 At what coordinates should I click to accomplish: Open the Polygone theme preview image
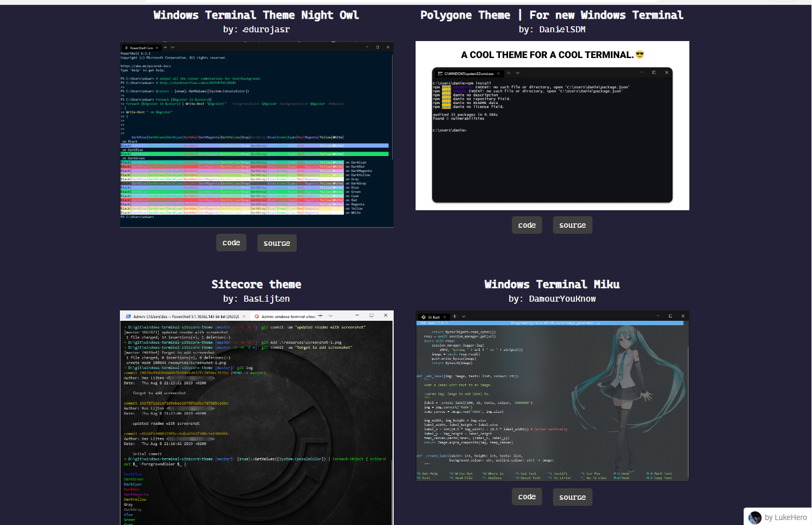pos(552,125)
